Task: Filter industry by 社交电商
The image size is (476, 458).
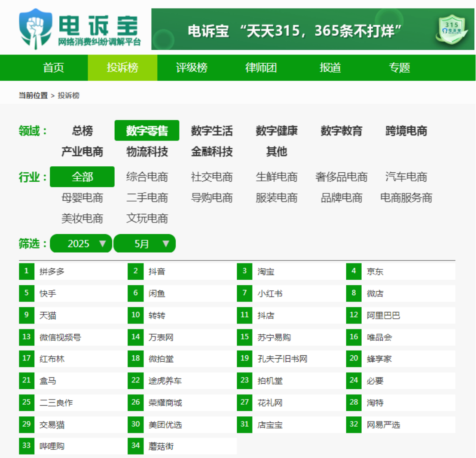Action: pos(212,177)
